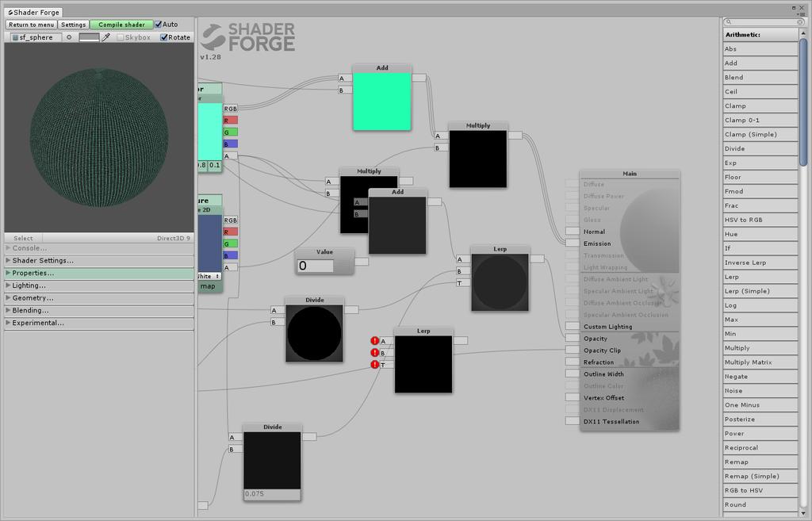The width and height of the screenshot is (812, 521).
Task: Click the search magnifier icon in node browser
Action: [x=729, y=21]
